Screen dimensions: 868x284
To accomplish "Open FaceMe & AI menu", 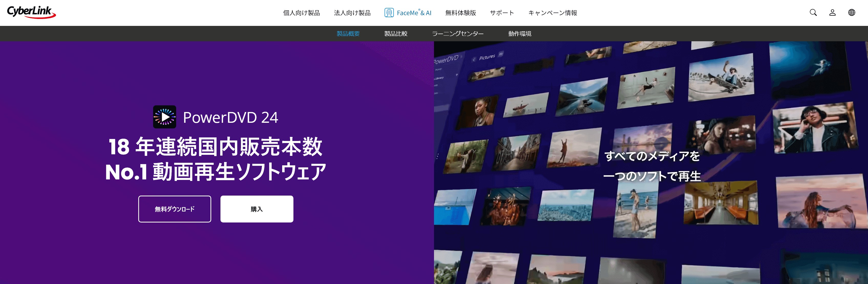I will [x=408, y=13].
